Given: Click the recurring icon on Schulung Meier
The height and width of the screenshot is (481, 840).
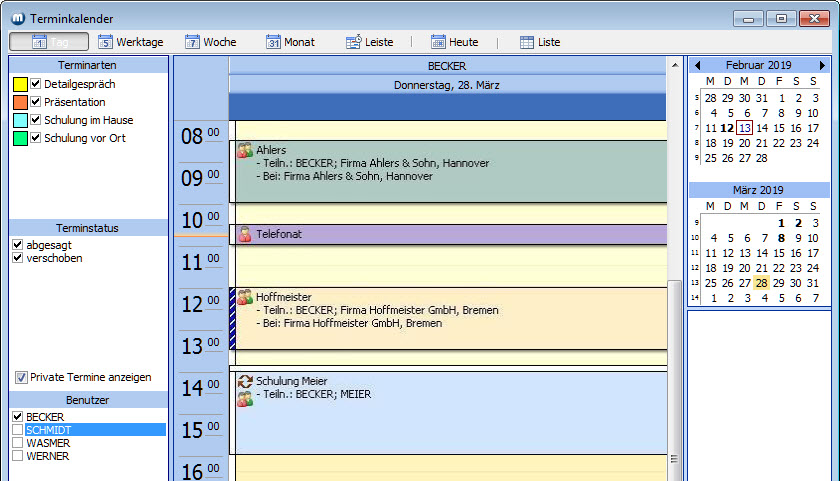Looking at the screenshot, I should [x=244, y=381].
